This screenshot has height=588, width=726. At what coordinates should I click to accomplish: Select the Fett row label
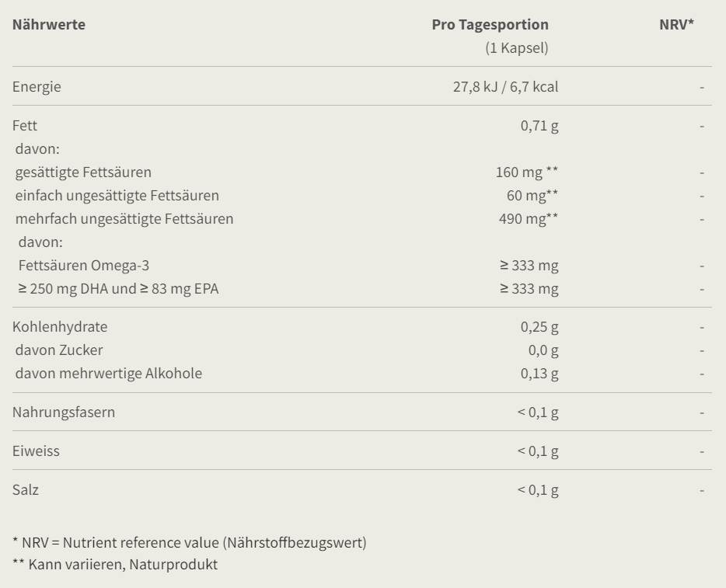coord(25,125)
